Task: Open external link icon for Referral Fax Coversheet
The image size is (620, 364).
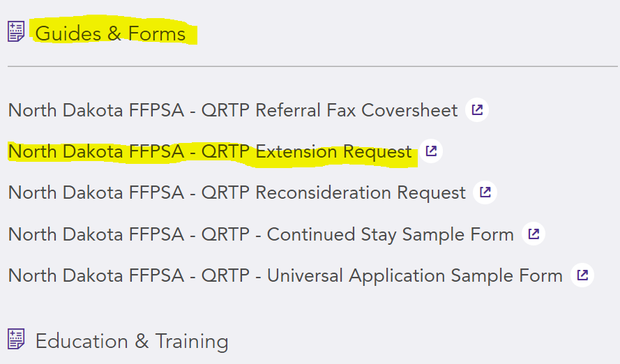Action: point(477,110)
